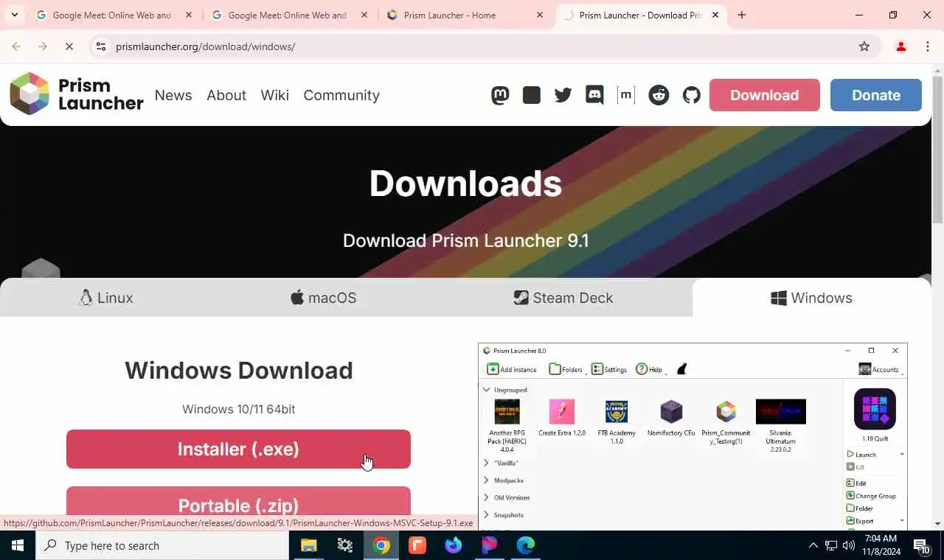Open the dark square social icon

532,95
